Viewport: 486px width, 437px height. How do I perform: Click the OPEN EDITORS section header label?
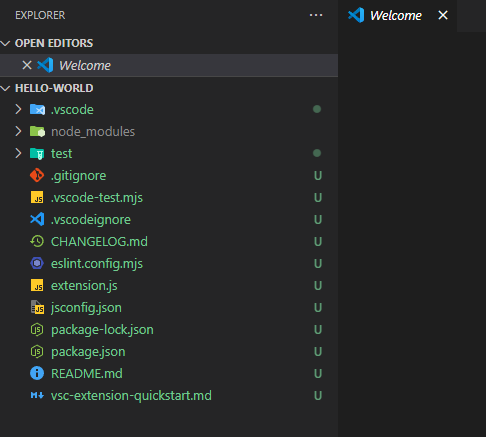pyautogui.click(x=54, y=43)
